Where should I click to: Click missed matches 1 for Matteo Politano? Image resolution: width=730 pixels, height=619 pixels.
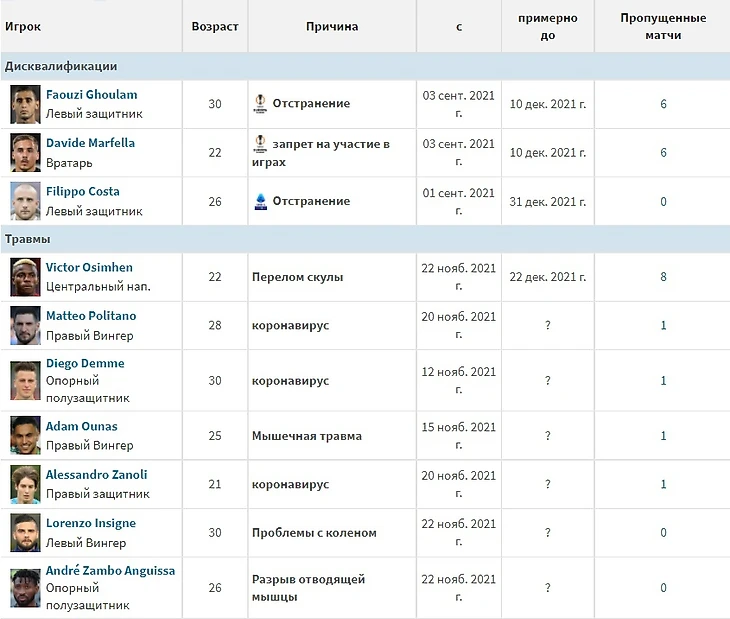[663, 325]
